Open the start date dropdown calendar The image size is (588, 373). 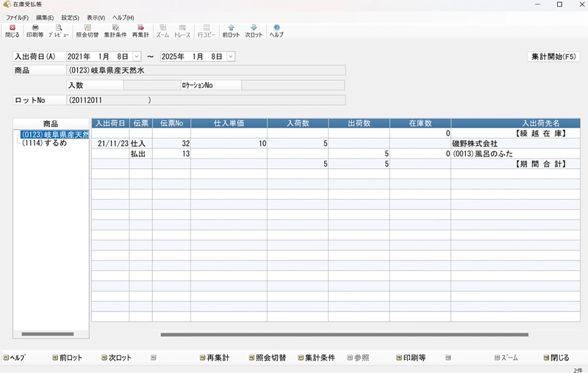(x=137, y=57)
